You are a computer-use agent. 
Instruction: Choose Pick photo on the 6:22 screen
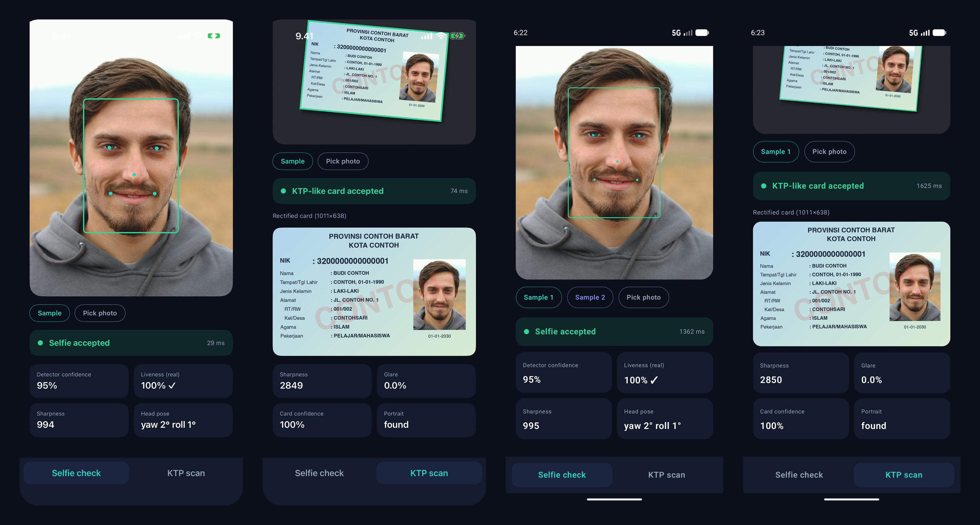coord(644,297)
